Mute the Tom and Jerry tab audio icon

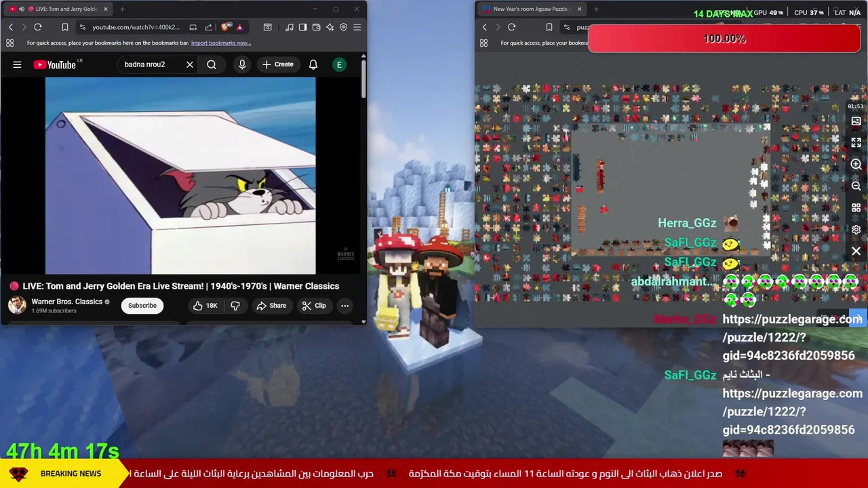(22, 9)
